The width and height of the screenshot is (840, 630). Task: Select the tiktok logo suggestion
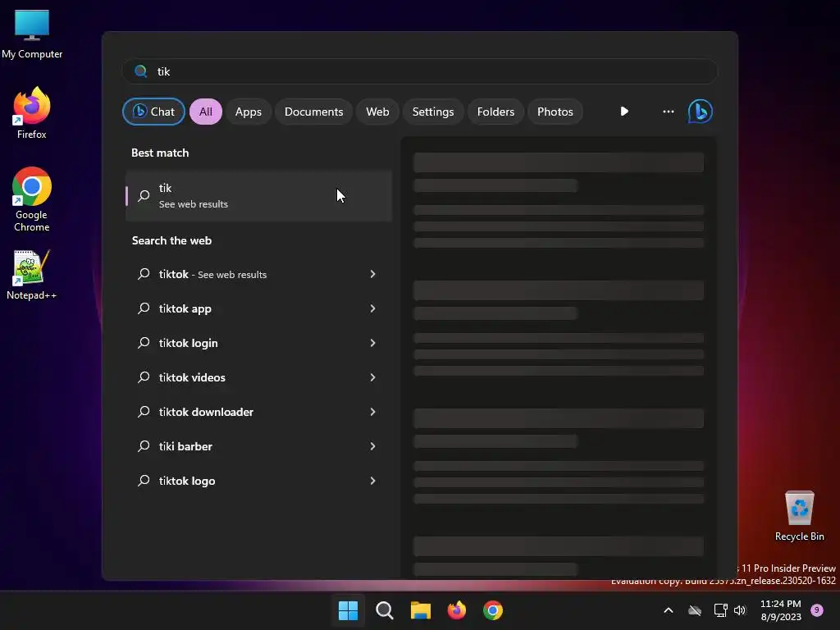coord(258,481)
